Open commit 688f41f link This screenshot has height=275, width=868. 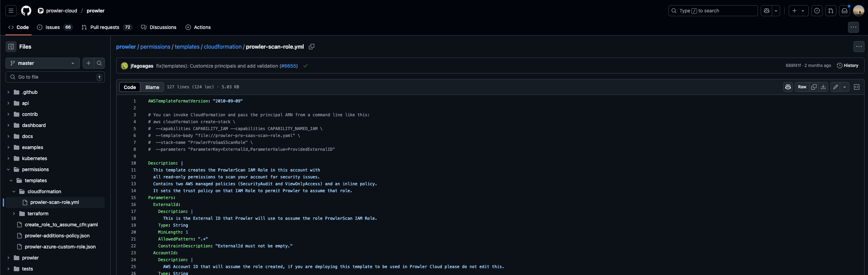tap(793, 66)
